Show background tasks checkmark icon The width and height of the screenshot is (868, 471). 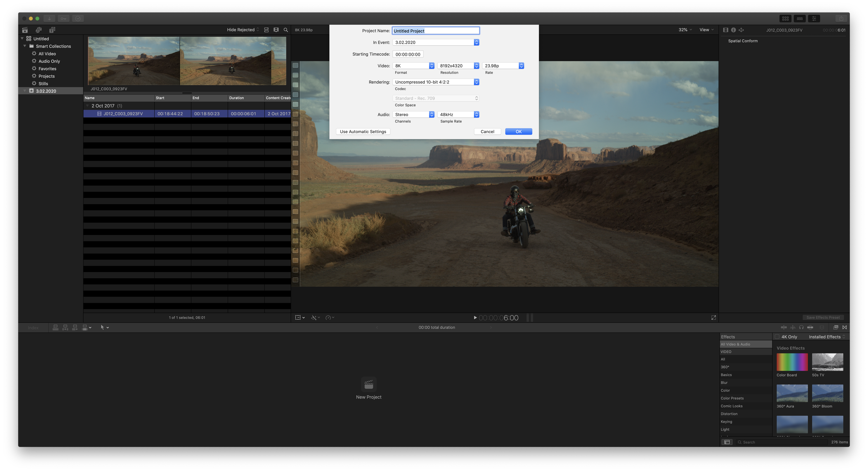click(78, 19)
